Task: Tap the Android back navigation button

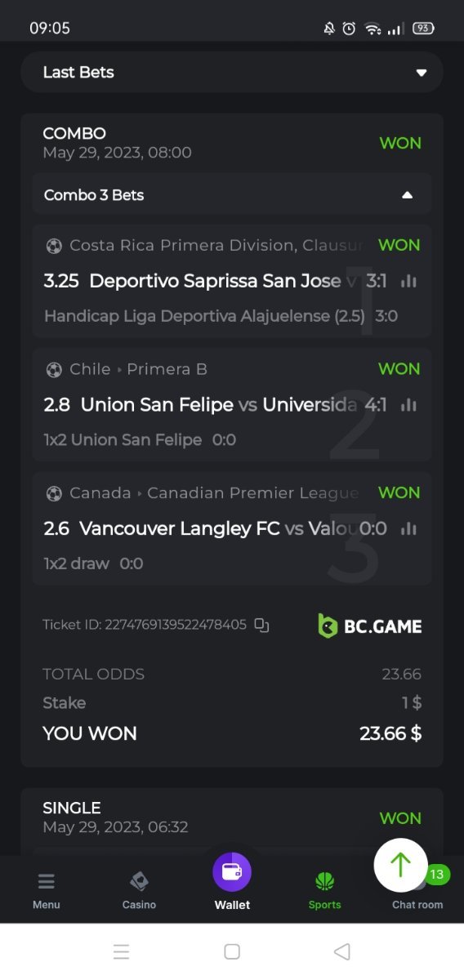Action: click(x=342, y=951)
